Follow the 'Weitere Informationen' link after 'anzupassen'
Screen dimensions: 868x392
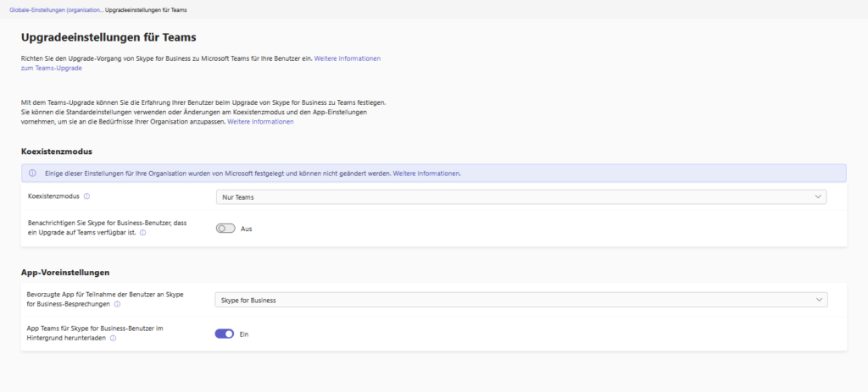260,122
